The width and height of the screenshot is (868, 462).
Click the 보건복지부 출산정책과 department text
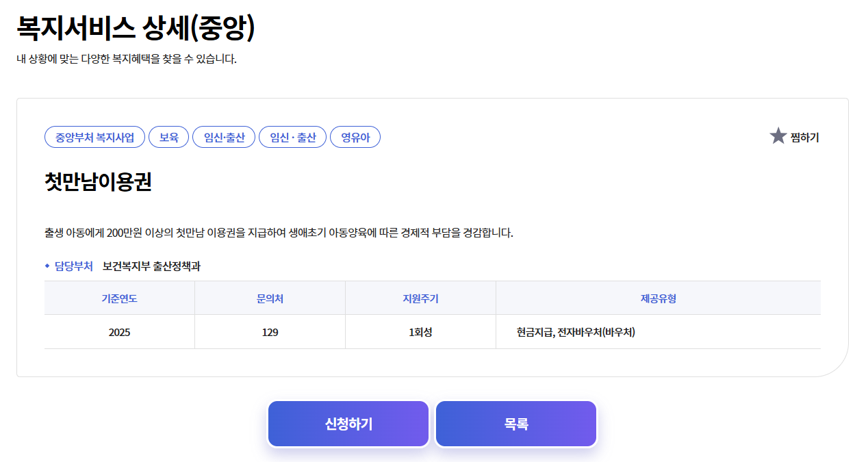pyautogui.click(x=151, y=266)
